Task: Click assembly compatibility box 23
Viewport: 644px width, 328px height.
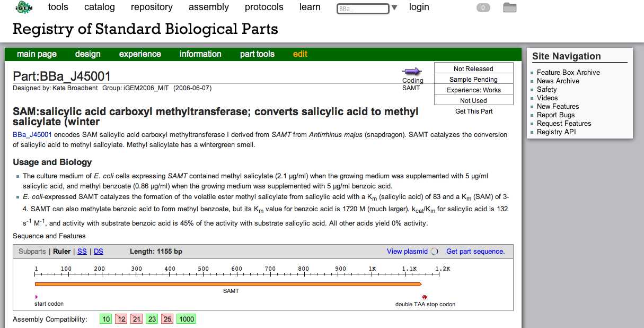Action: pos(152,319)
